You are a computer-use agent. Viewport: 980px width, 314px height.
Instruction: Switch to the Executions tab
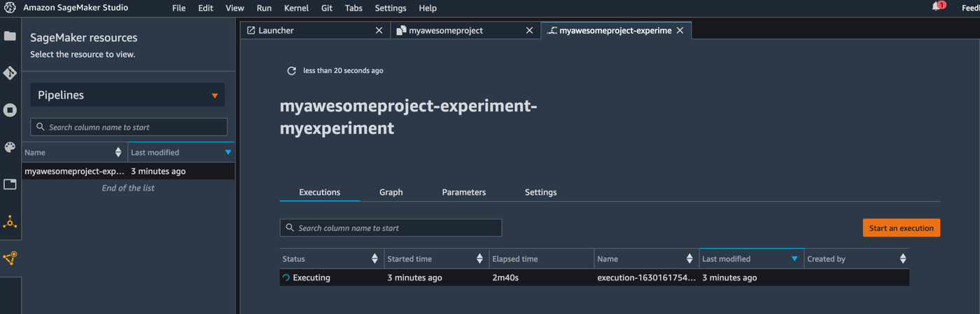click(320, 192)
